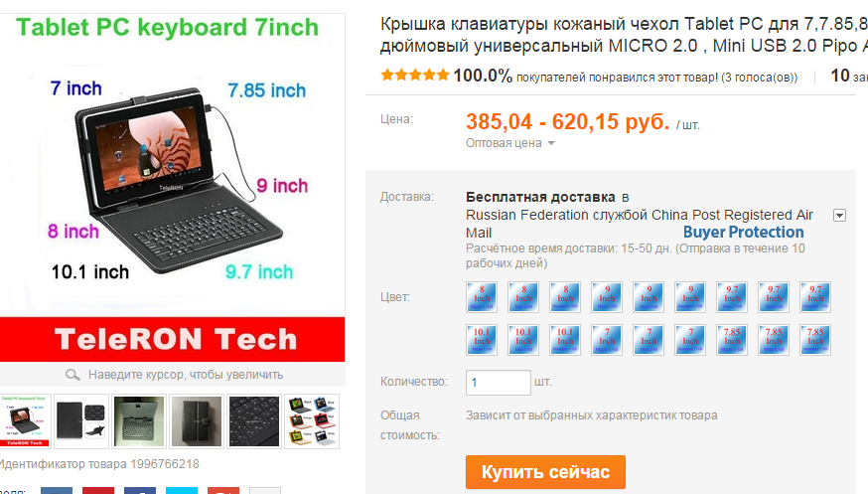View the six color variants thumbnail
This screenshot has width=868, height=494.
tap(312, 421)
